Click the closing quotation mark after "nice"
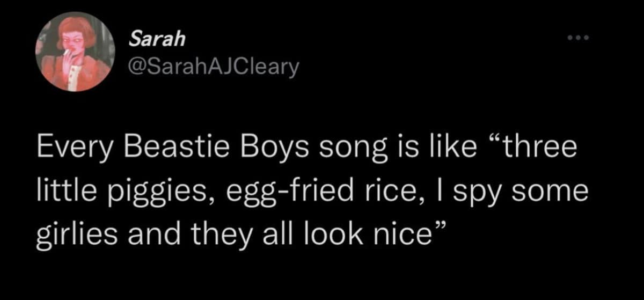644x300 pixels. (440, 228)
